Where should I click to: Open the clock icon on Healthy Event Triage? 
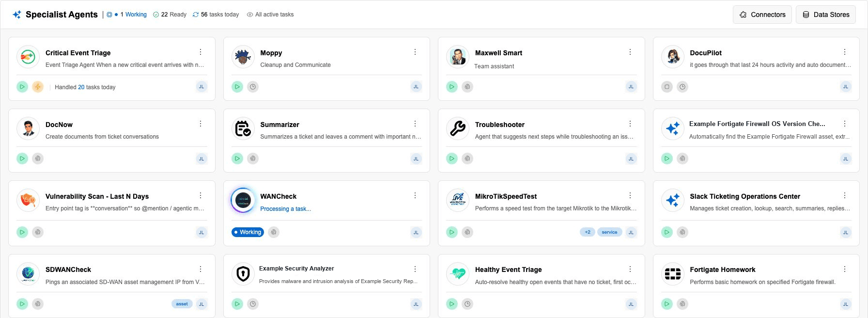tap(467, 304)
